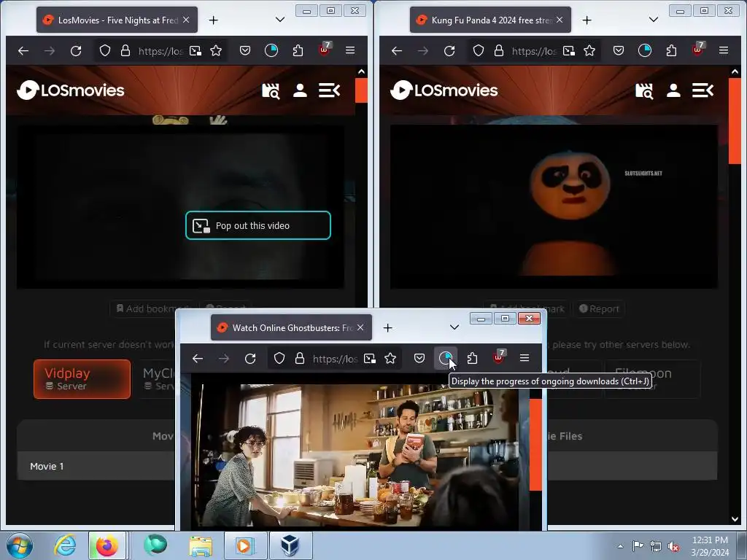Reload page in the Kung Fu Panda window
This screenshot has width=747, height=560.
click(x=449, y=50)
